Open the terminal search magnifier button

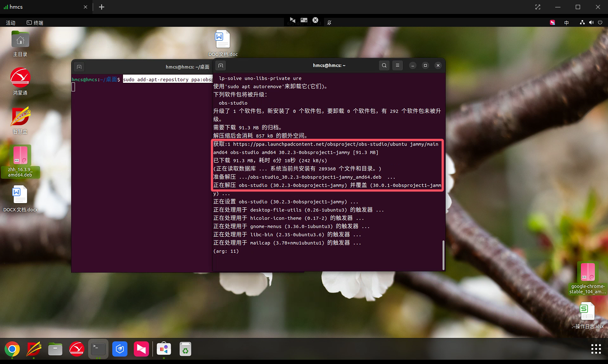point(384,65)
